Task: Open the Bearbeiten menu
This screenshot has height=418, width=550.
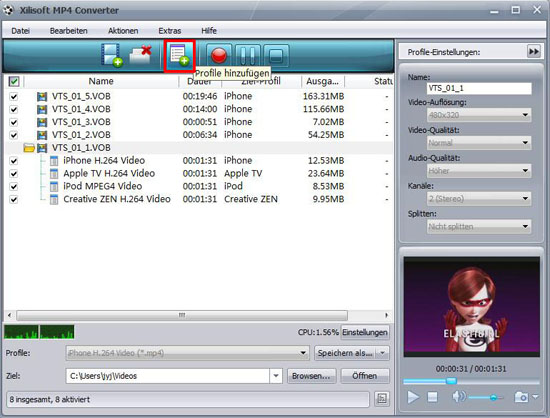Action: click(x=69, y=31)
